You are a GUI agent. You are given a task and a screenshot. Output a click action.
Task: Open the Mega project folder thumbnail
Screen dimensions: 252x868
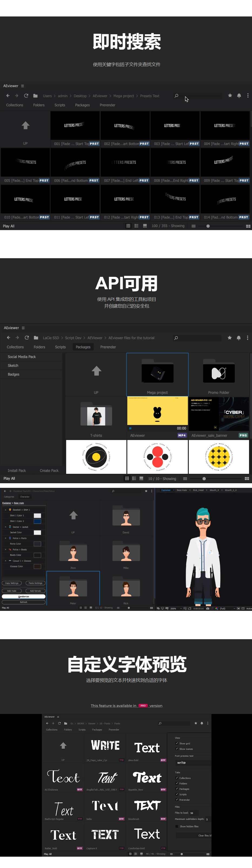pyautogui.click(x=157, y=374)
